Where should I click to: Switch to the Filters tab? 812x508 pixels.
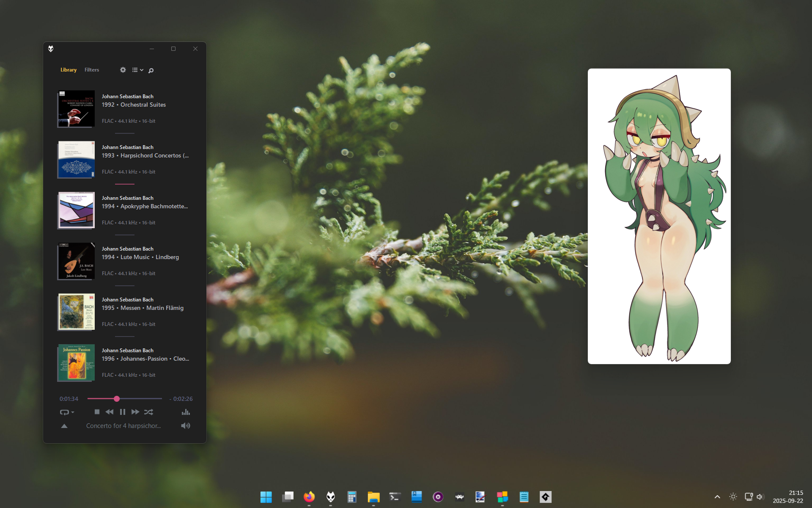pyautogui.click(x=92, y=70)
